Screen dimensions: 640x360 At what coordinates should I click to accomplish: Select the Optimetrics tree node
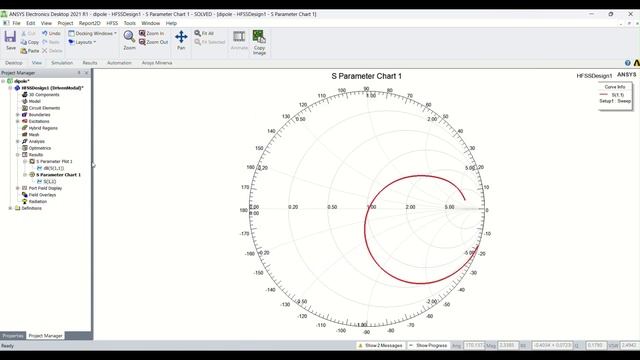[40, 148]
